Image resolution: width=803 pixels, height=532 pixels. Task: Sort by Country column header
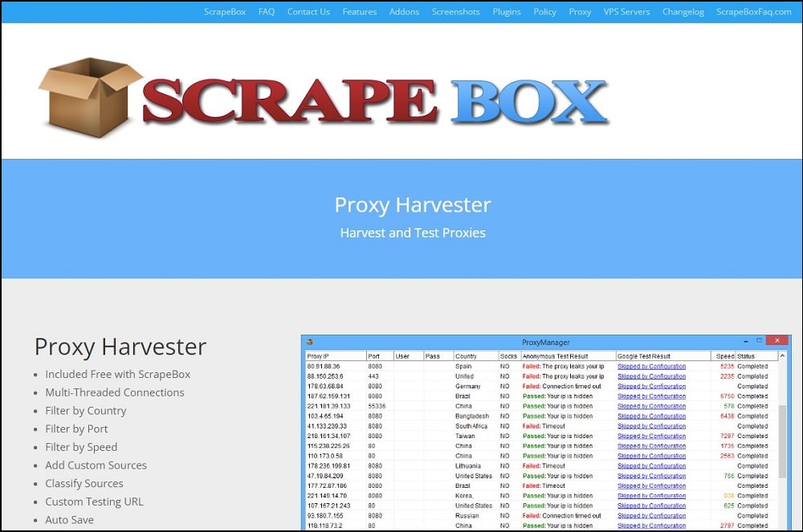[476, 356]
